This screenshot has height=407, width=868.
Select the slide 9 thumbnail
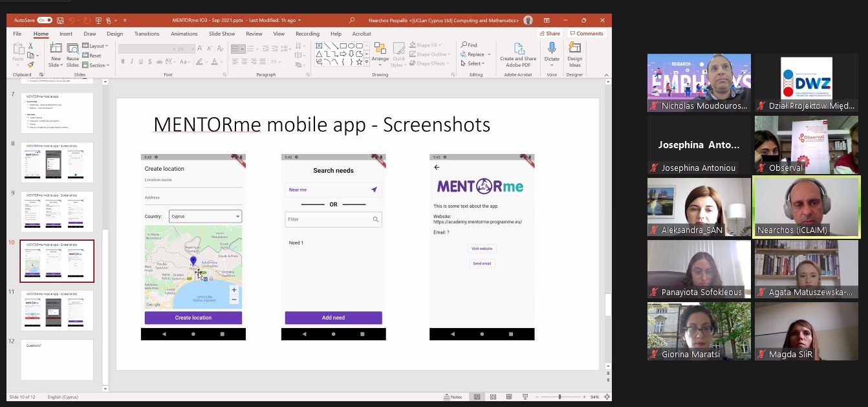point(57,212)
